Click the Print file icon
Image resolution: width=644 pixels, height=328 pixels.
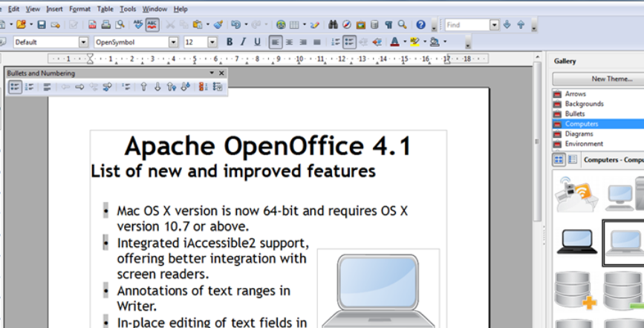(x=105, y=25)
